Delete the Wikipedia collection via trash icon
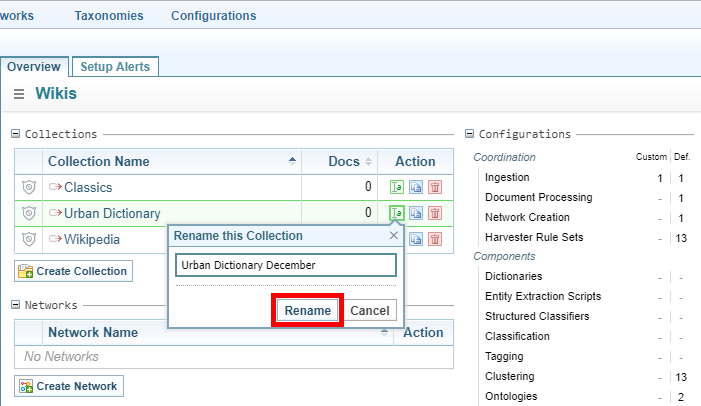The image size is (701, 406). (434, 239)
